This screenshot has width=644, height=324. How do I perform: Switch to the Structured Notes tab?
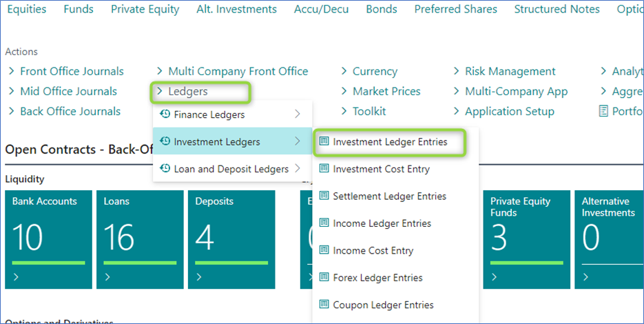[x=557, y=10]
